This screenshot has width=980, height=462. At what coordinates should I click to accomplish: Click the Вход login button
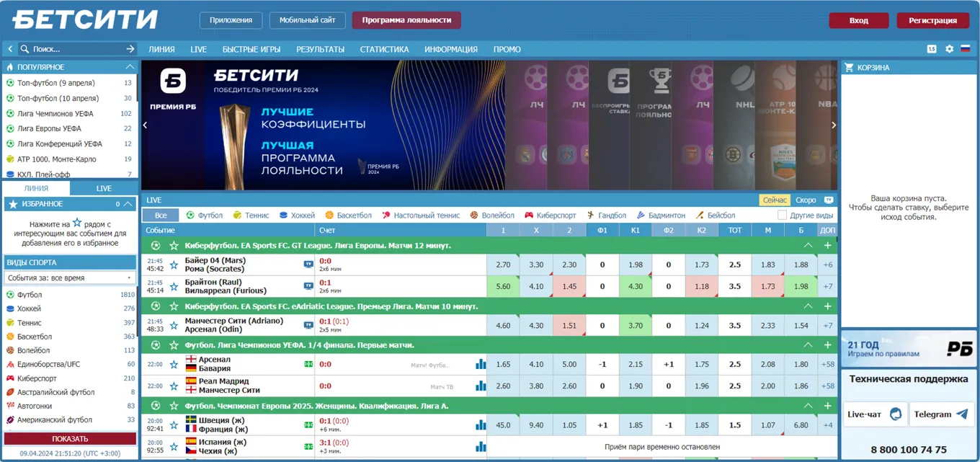pos(859,20)
